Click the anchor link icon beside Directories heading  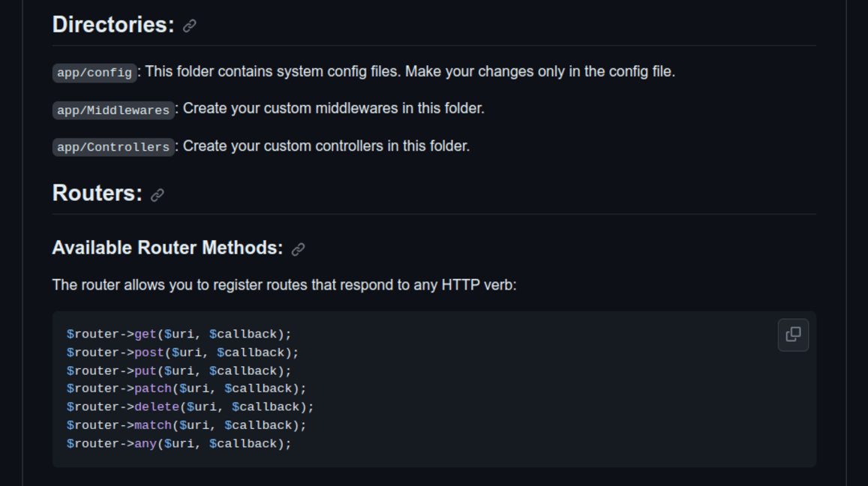[188, 25]
